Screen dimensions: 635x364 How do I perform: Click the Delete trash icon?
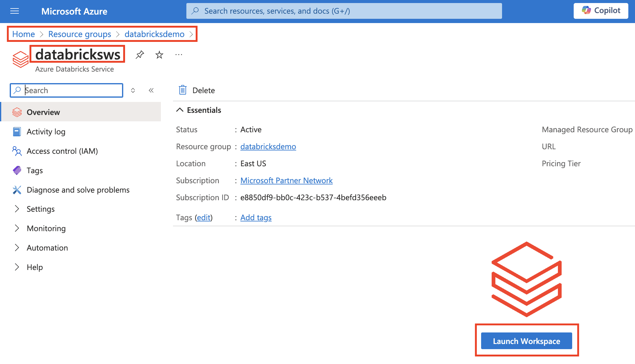[x=183, y=90]
